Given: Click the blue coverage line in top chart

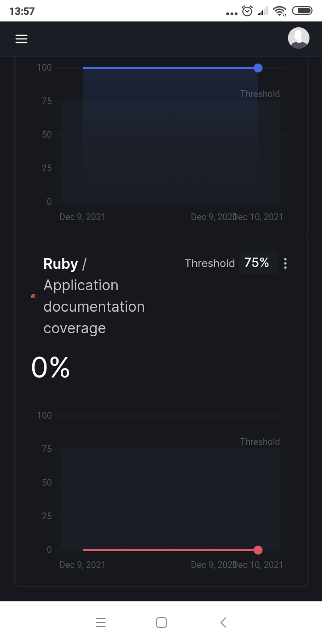Looking at the screenshot, I should coord(170,68).
